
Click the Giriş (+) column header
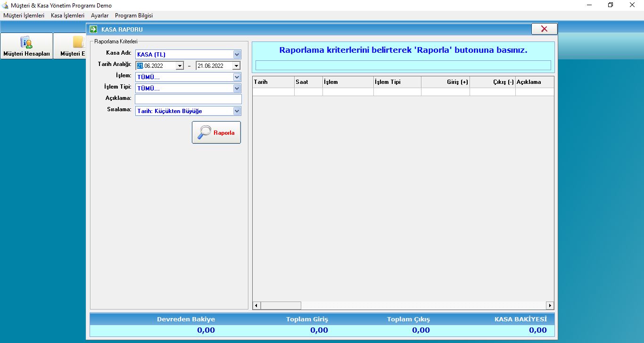tap(446, 82)
